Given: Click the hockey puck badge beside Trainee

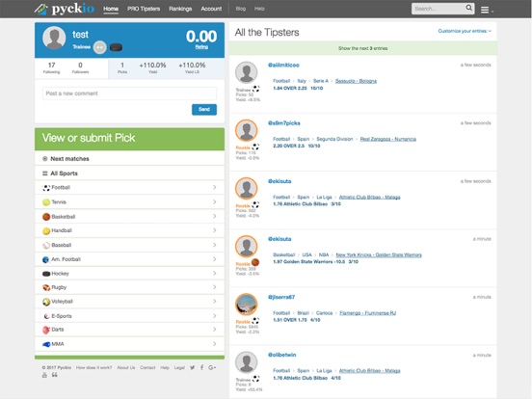Looking at the screenshot, I should (x=116, y=47).
